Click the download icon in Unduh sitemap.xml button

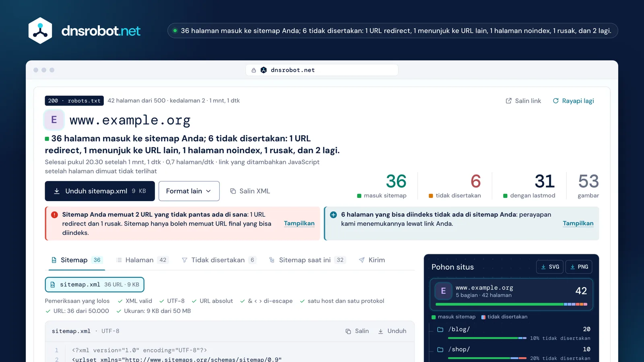tap(57, 191)
